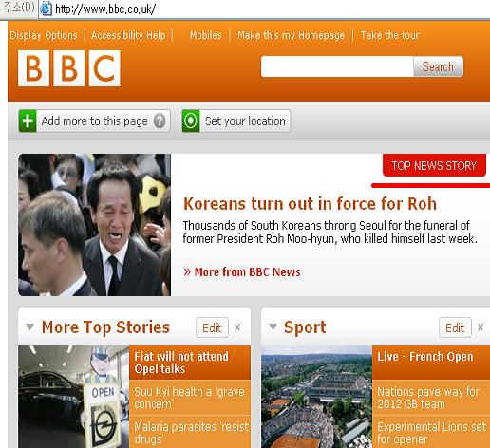Edit the Sport panel
Screen dimensions: 490x448
point(455,327)
